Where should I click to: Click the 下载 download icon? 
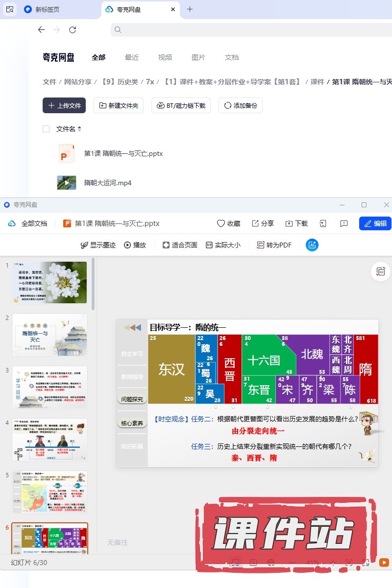296,223
